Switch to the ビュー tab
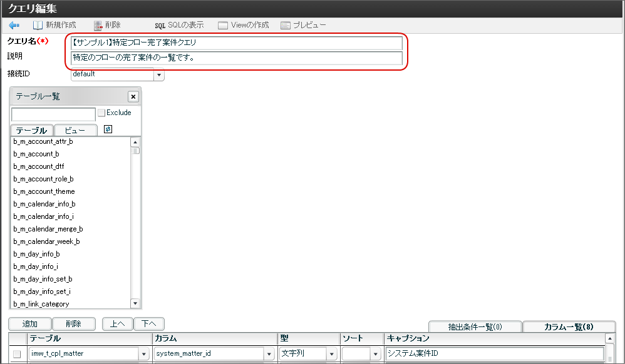The image size is (625, 364). click(x=75, y=129)
